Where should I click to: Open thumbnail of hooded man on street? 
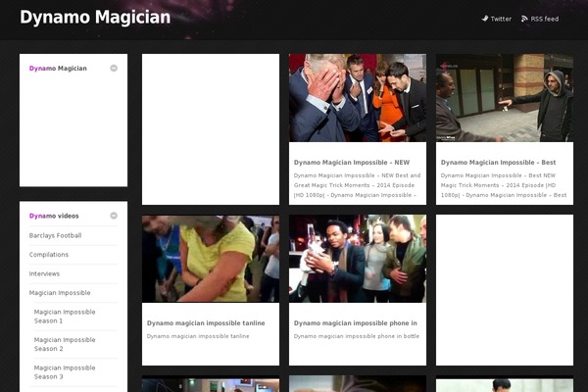click(505, 98)
